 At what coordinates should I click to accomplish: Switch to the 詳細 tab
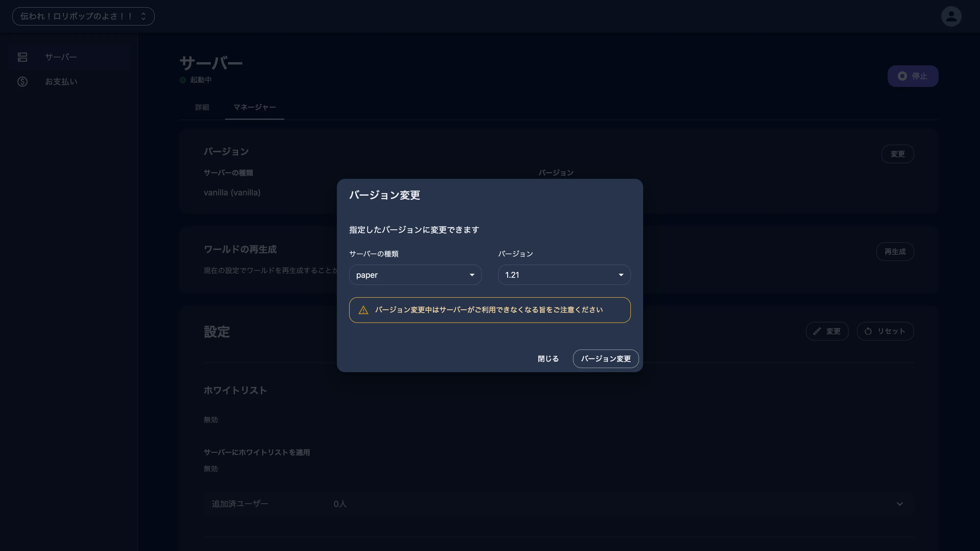point(202,107)
